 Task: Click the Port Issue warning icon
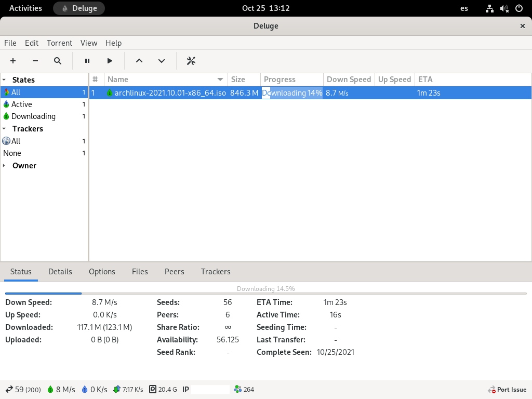(x=491, y=390)
